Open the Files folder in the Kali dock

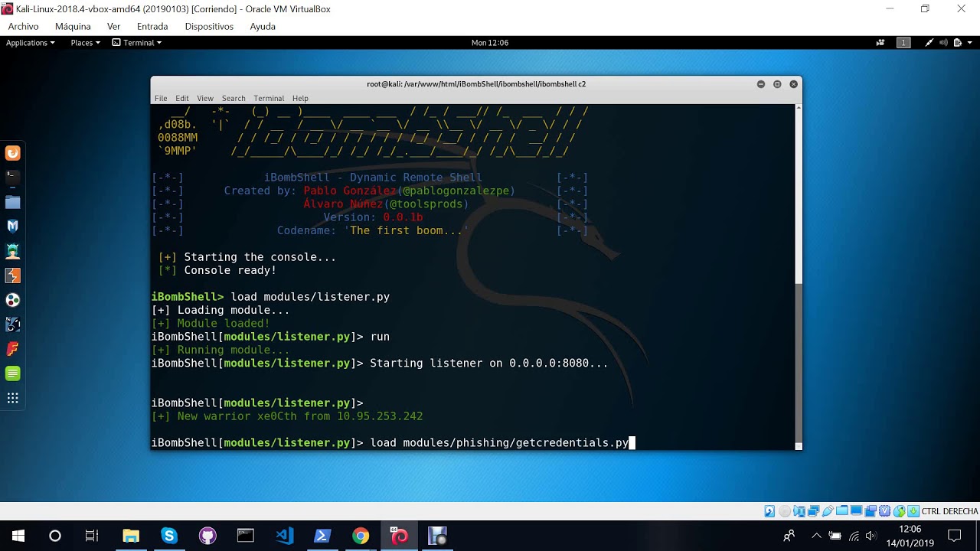12,202
